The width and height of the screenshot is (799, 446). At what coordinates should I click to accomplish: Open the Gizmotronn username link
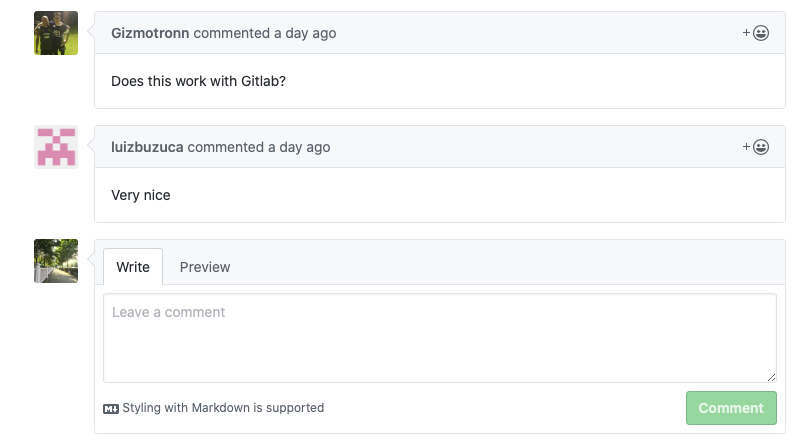[150, 33]
